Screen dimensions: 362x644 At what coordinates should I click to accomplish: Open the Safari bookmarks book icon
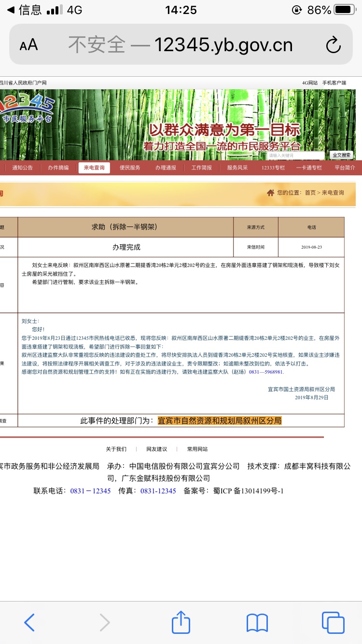tap(257, 623)
